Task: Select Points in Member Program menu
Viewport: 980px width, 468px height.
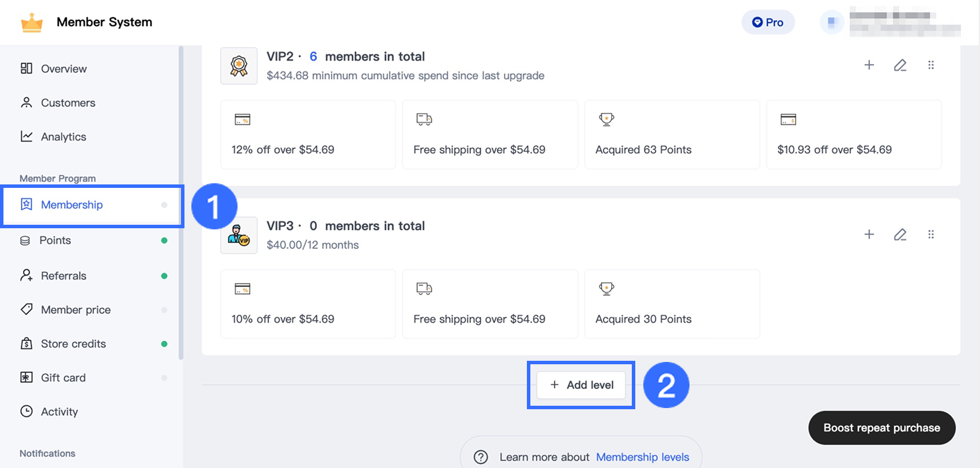Action: coord(55,240)
